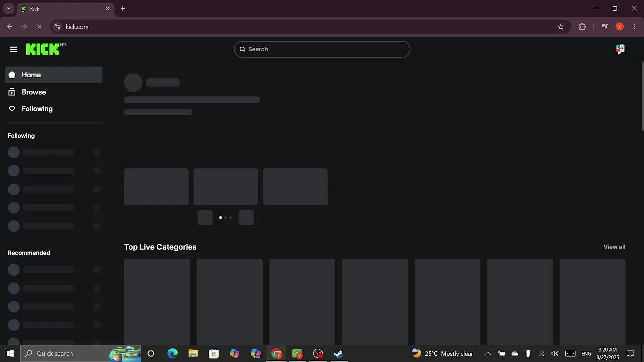This screenshot has width=644, height=362.
Task: Open Chrome extensions puzzle icon
Action: point(582,27)
